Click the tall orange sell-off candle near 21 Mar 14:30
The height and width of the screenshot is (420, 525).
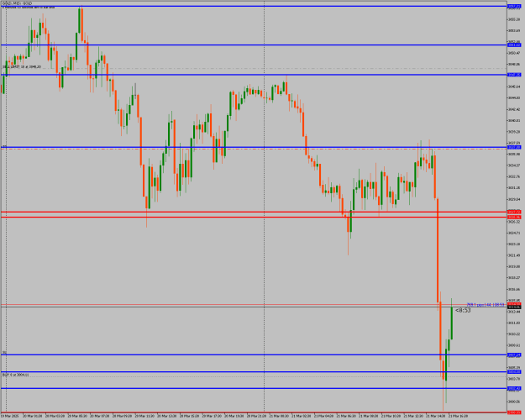tap(438, 251)
